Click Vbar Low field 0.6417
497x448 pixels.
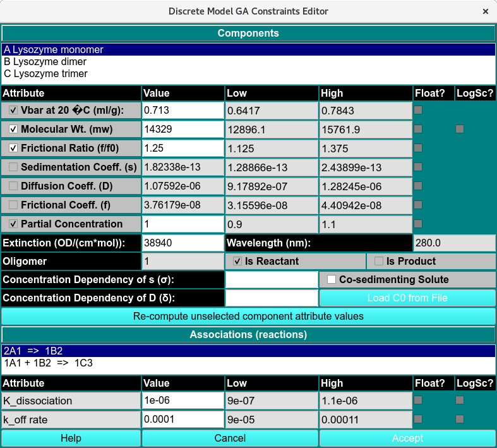coord(272,111)
